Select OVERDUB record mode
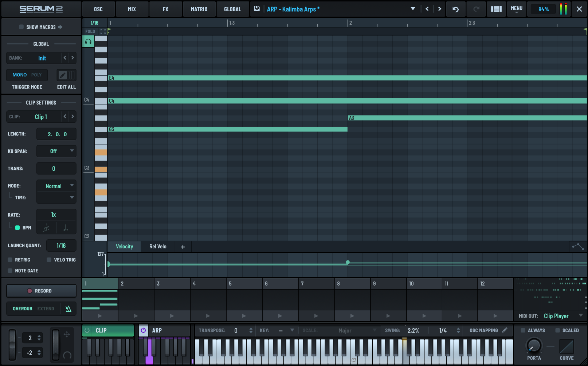 pyautogui.click(x=23, y=309)
